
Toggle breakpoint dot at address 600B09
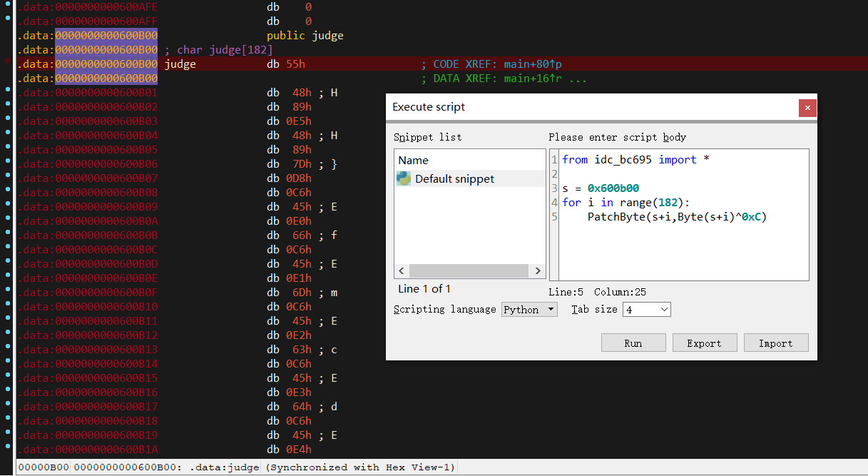click(x=7, y=206)
